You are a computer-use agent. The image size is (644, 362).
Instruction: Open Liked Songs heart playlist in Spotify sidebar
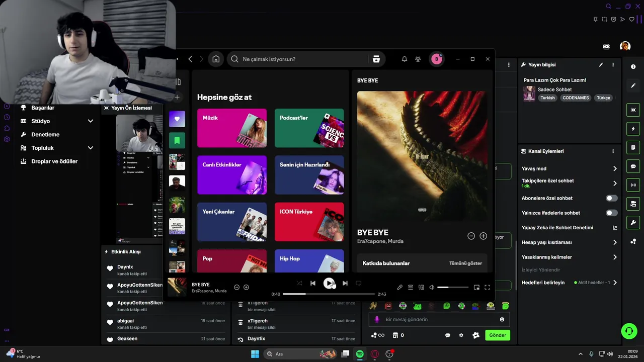pos(177,119)
